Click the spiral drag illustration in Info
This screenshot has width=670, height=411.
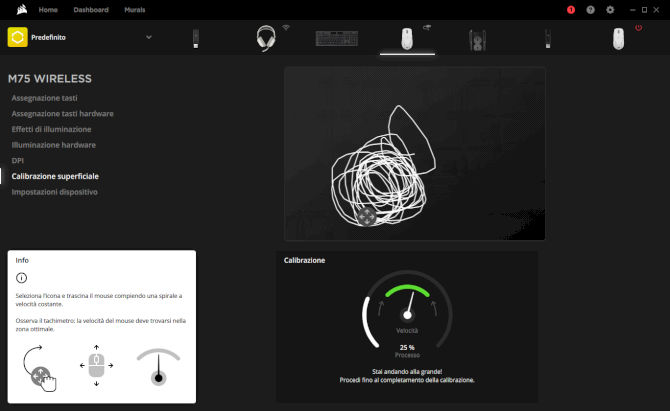(x=39, y=368)
